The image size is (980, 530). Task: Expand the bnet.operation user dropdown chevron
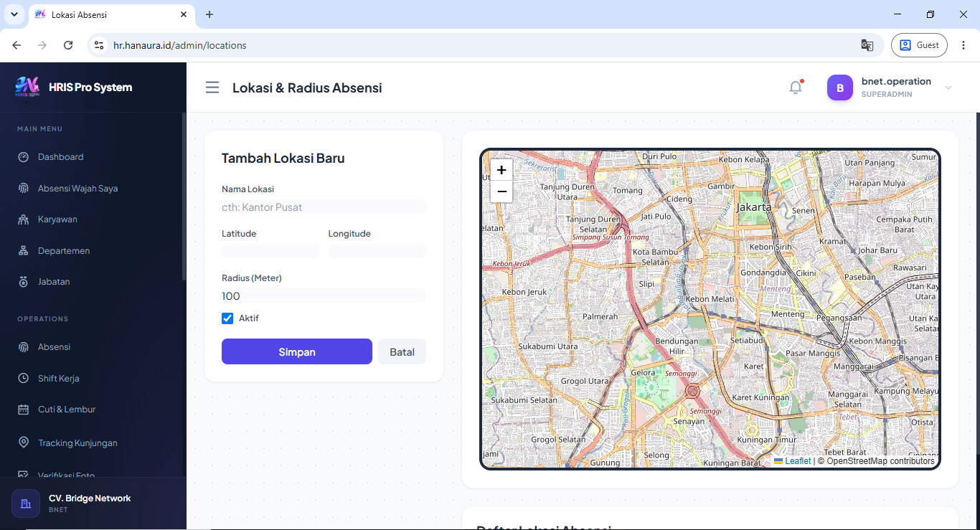click(x=948, y=87)
